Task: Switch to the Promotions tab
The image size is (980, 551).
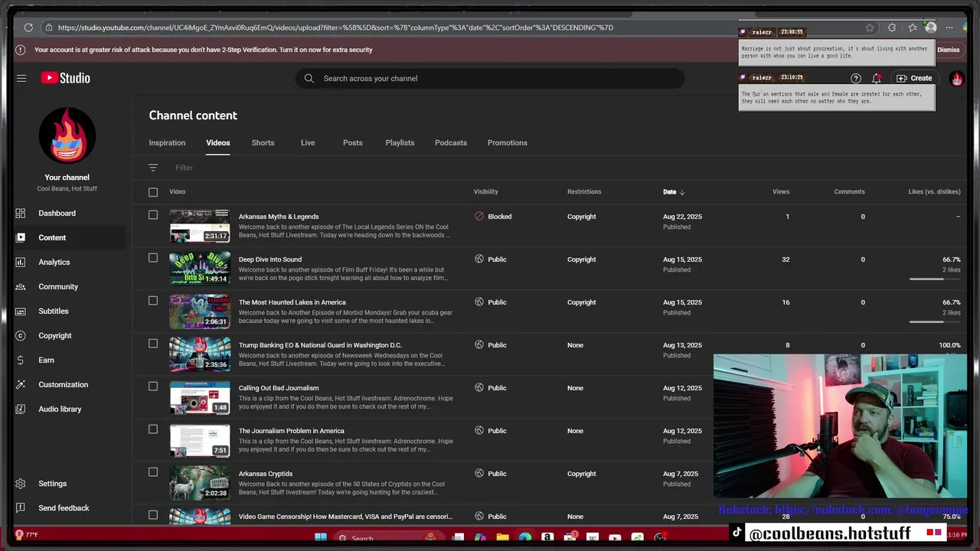Action: pos(508,142)
